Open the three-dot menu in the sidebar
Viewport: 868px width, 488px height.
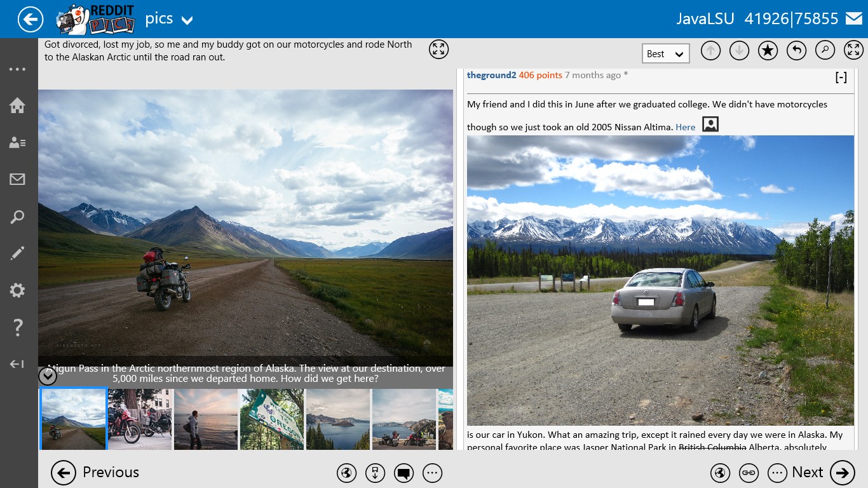point(17,69)
